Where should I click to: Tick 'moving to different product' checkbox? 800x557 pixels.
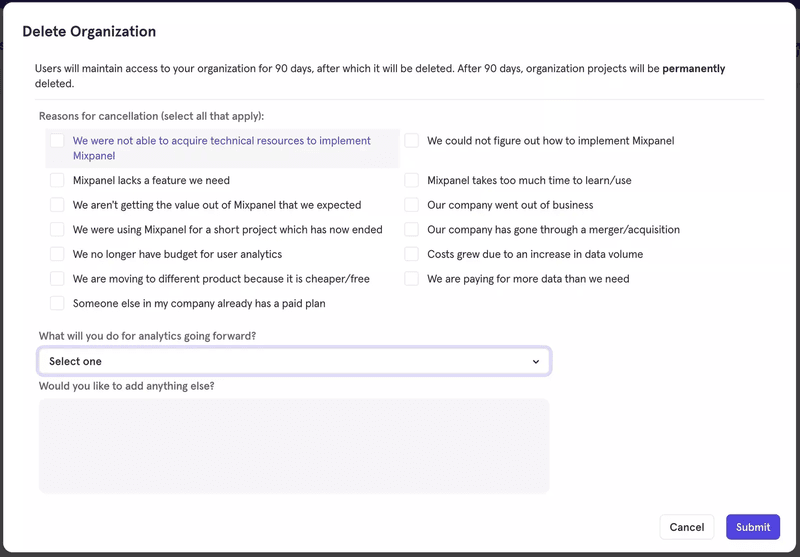coord(57,279)
